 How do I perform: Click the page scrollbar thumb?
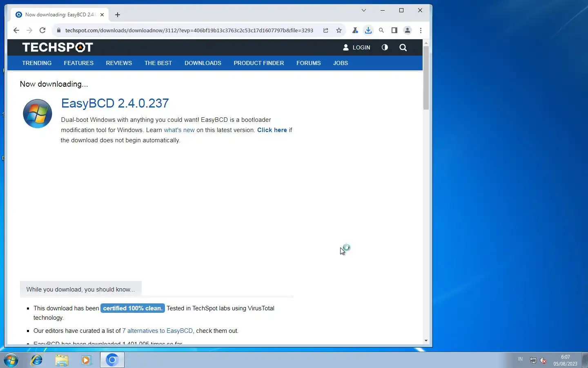tap(426, 78)
